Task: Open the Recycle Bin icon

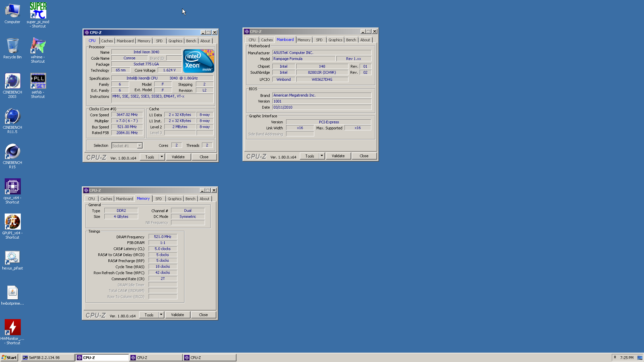Action: coord(12,49)
